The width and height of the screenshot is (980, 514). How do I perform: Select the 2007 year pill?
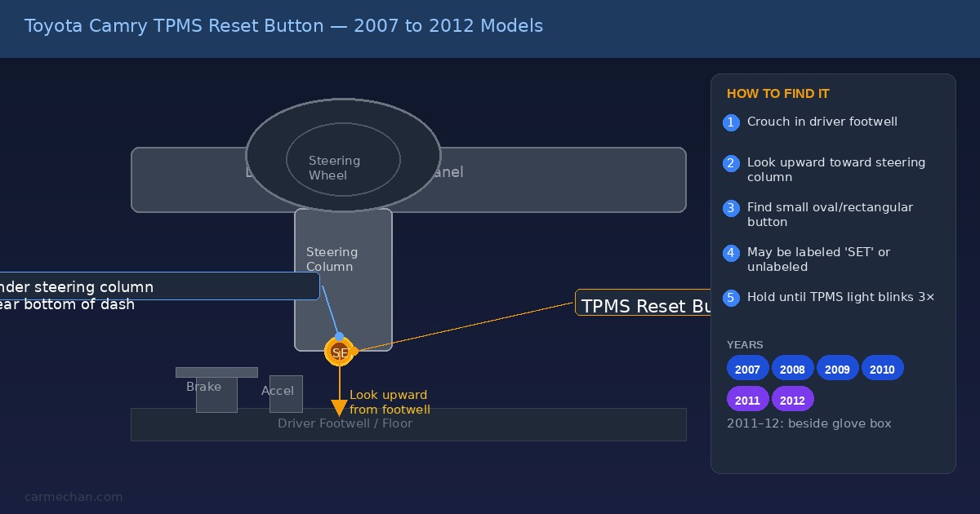(747, 369)
